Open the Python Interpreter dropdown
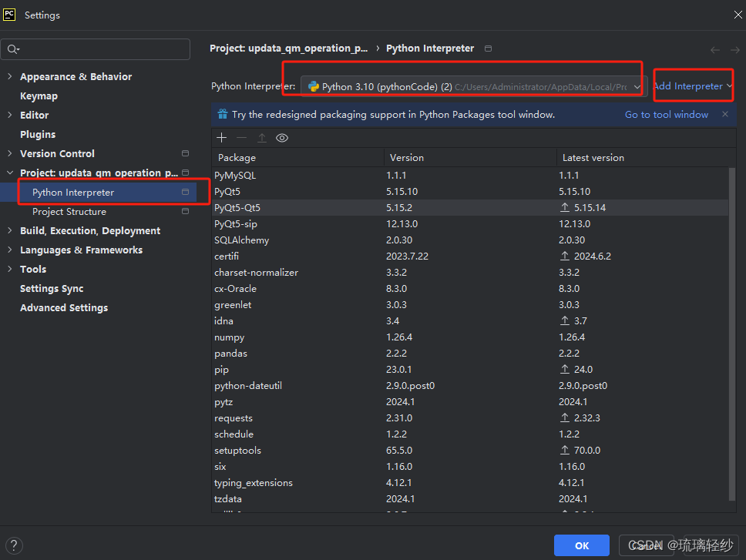This screenshot has width=746, height=560. pos(474,86)
